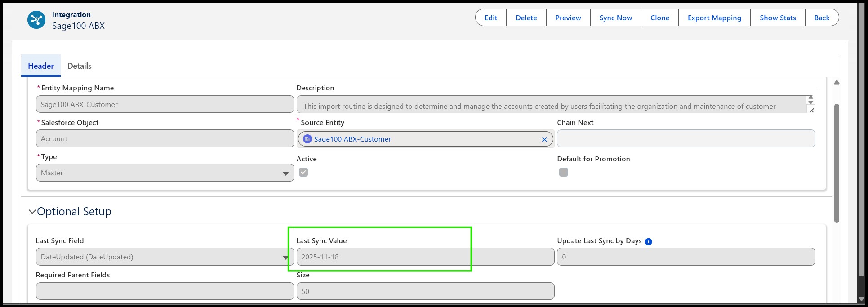Click the Export Mapping button

point(714,18)
